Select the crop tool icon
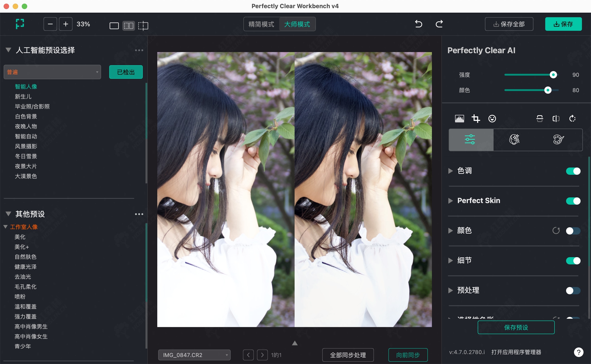591x364 pixels. click(476, 118)
